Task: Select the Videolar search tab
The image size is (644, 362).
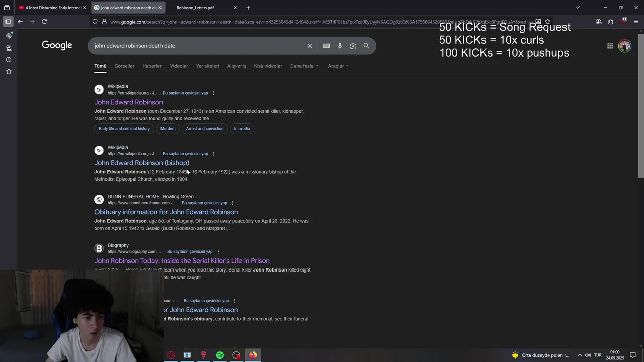Action: pyautogui.click(x=179, y=66)
